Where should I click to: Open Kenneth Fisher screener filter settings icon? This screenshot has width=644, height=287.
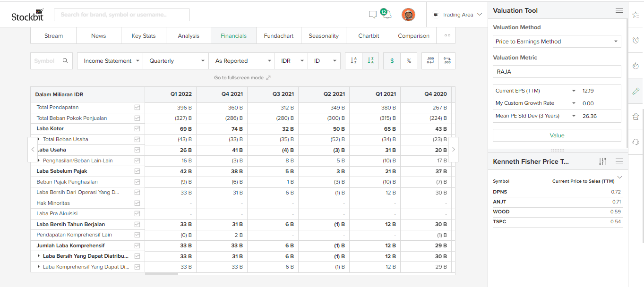pyautogui.click(x=602, y=161)
